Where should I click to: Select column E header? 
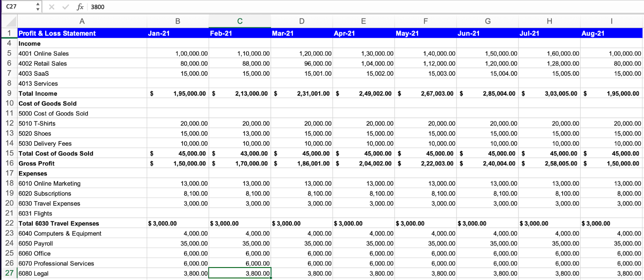point(364,21)
